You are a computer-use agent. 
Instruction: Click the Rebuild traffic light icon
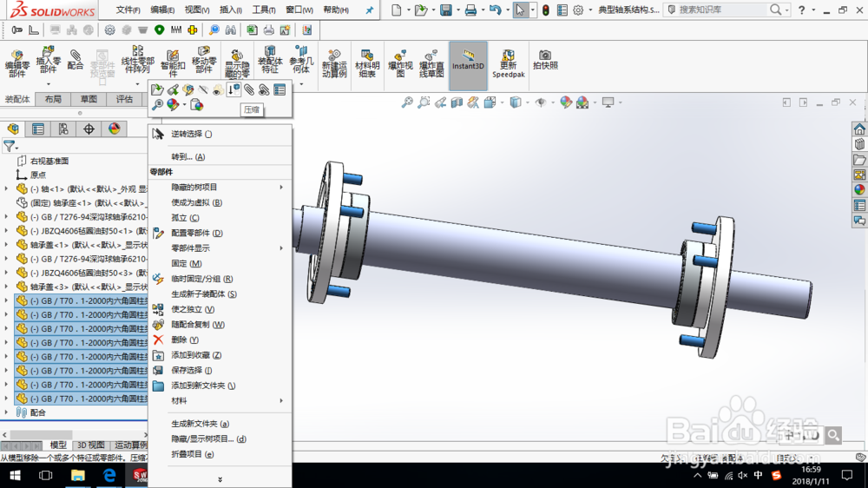point(546,10)
